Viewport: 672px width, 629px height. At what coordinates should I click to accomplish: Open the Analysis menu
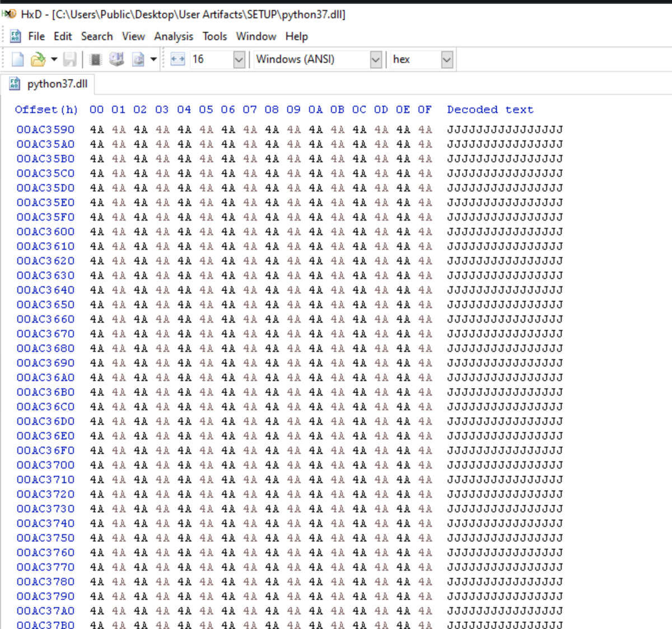coord(174,36)
